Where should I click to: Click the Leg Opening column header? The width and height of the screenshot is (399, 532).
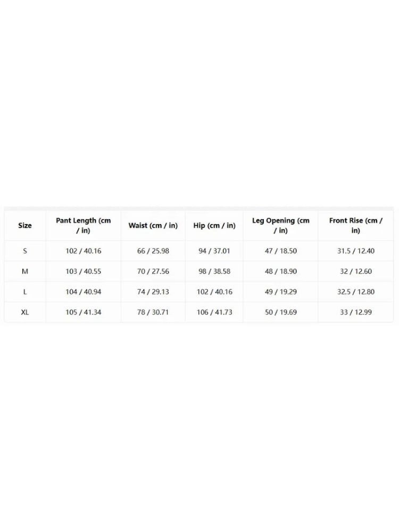[x=280, y=226]
